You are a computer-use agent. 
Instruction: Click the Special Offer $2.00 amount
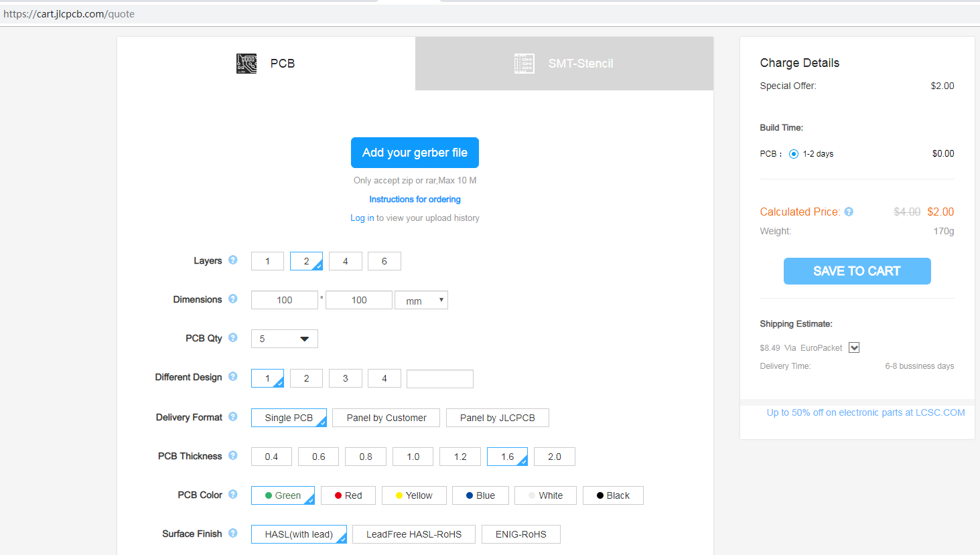[x=942, y=86]
